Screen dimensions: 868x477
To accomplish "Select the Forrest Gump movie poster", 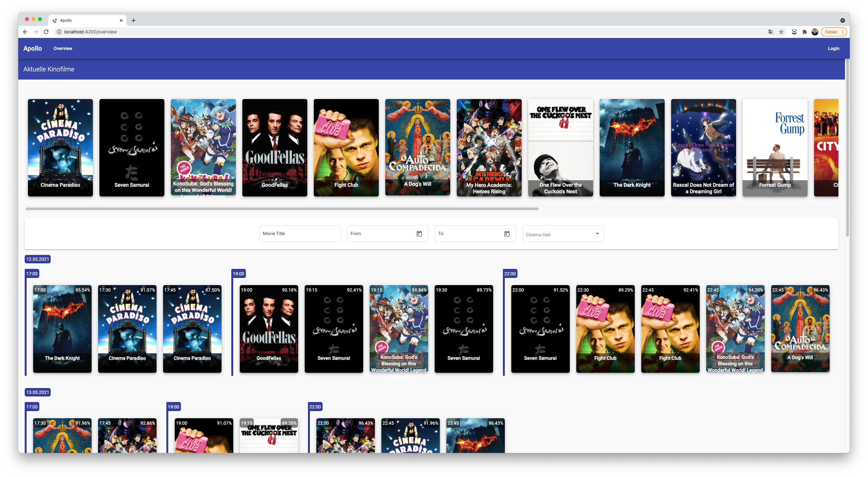I will (775, 147).
